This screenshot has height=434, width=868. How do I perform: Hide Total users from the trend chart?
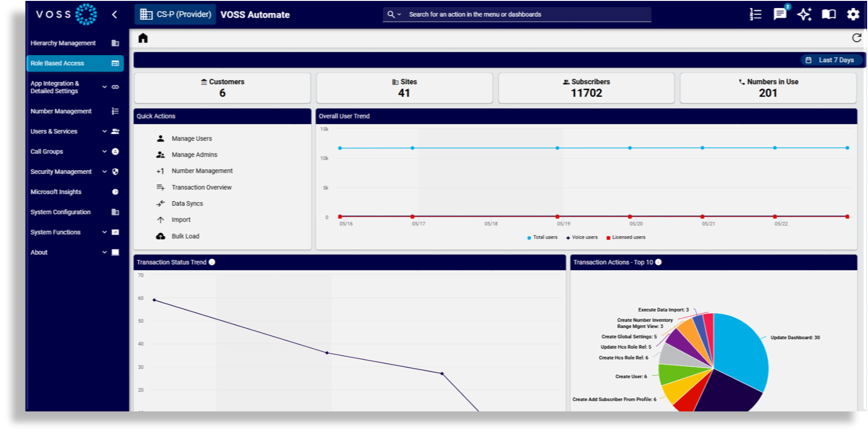tap(542, 237)
